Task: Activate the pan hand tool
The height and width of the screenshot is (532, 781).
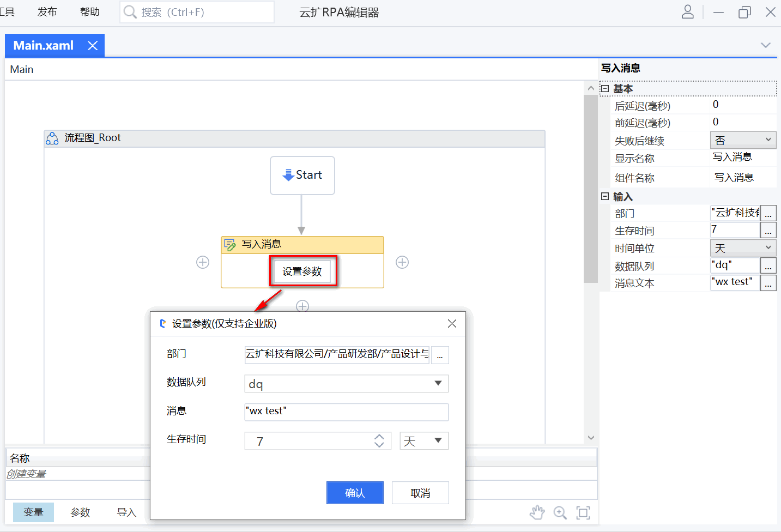Action: click(x=537, y=512)
